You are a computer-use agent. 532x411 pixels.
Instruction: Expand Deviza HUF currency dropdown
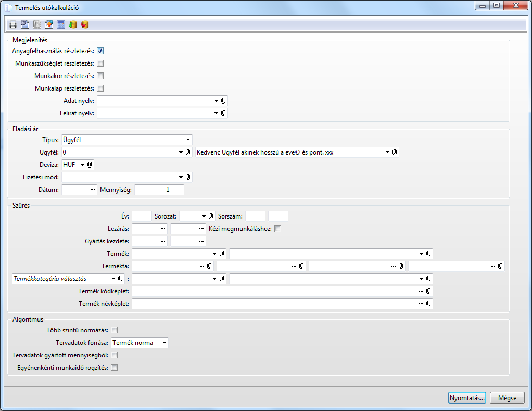pyautogui.click(x=82, y=165)
